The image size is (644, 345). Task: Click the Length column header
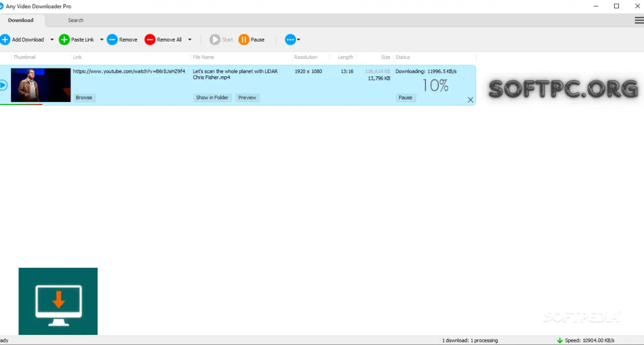click(345, 57)
